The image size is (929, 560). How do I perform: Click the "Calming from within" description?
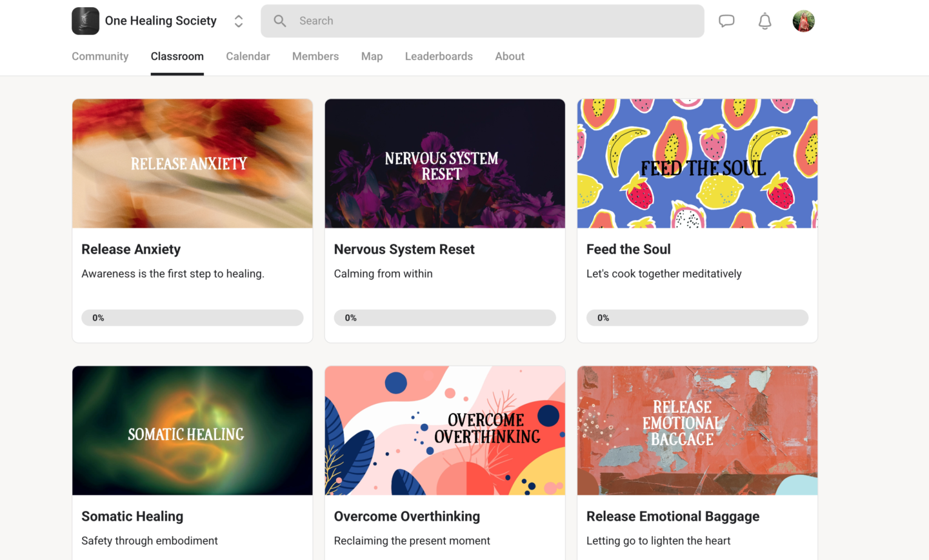[x=383, y=274]
